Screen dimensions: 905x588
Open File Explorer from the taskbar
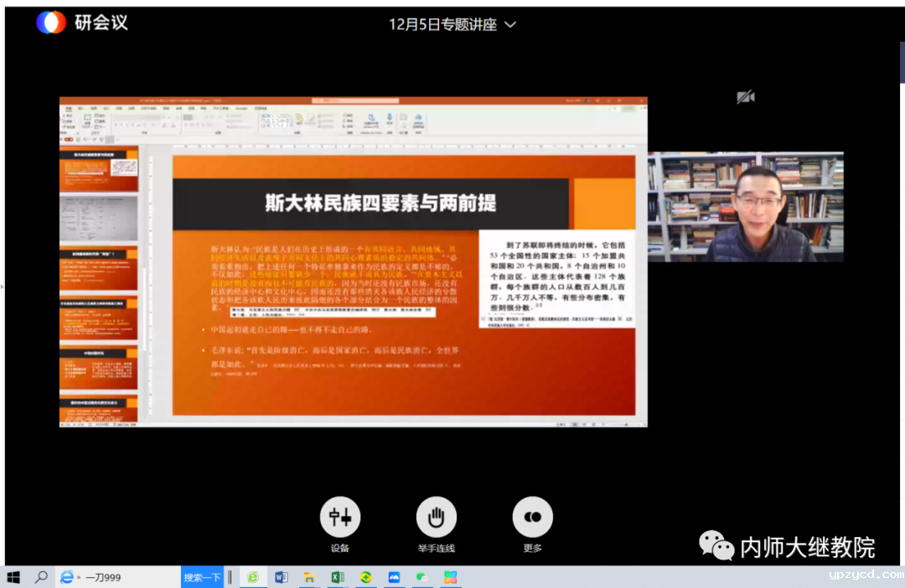click(x=309, y=577)
